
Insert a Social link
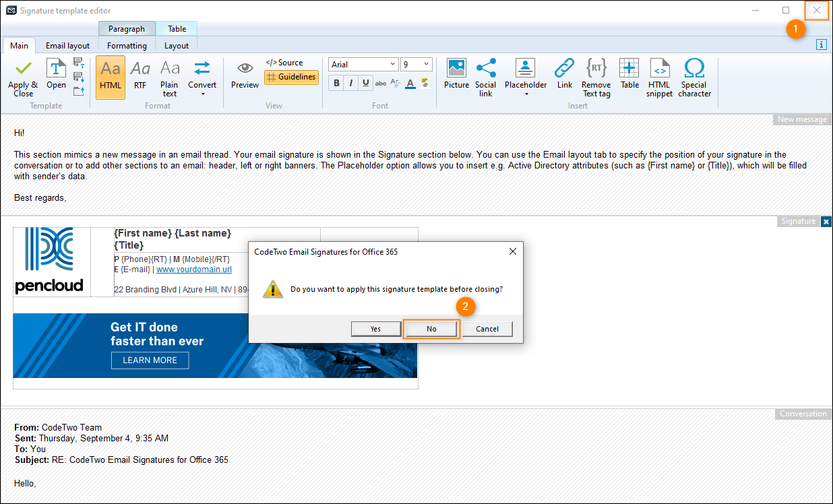pyautogui.click(x=486, y=75)
